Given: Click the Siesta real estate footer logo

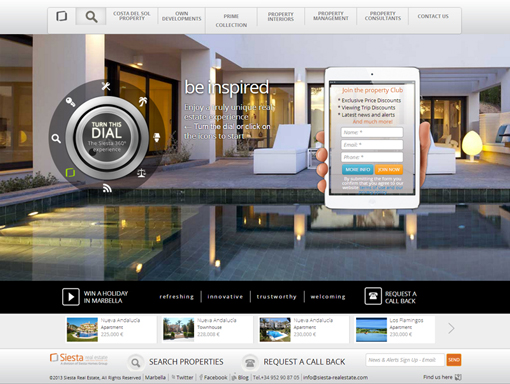Looking at the screenshot, I should coord(79,359).
